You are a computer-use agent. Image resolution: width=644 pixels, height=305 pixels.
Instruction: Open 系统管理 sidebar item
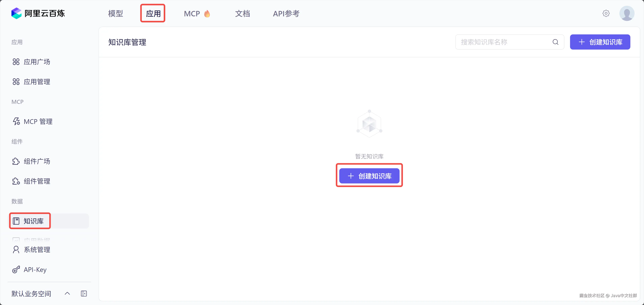[x=37, y=250]
